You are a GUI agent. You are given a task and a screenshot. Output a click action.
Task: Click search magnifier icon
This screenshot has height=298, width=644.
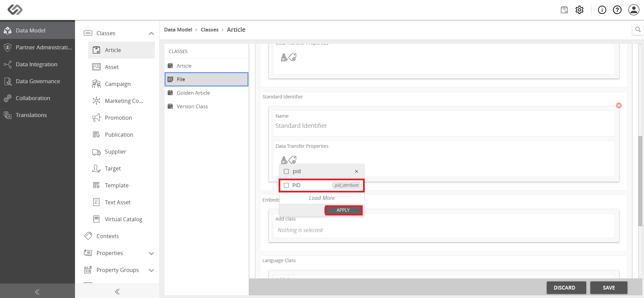[638, 29]
